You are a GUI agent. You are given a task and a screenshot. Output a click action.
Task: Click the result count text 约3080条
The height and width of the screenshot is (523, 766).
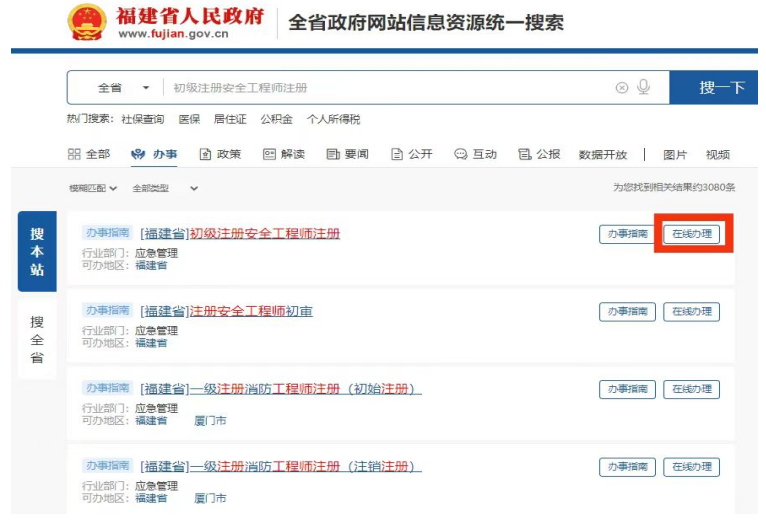coord(714,188)
